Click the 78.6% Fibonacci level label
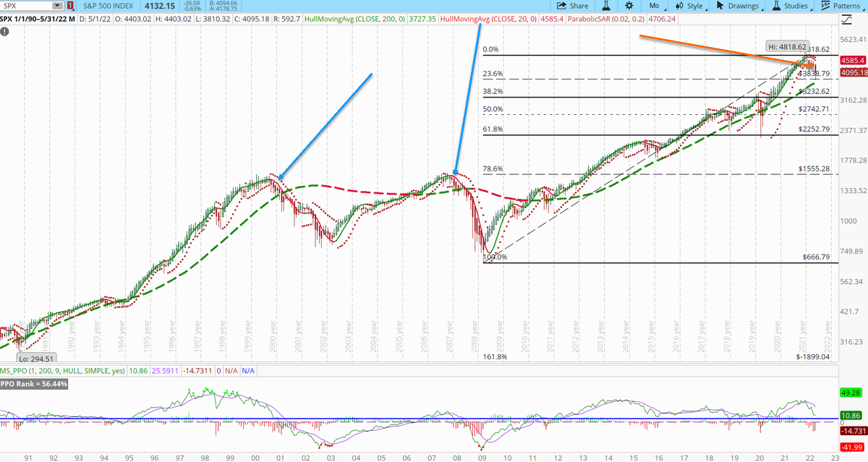This screenshot has height=462, width=868. [493, 168]
